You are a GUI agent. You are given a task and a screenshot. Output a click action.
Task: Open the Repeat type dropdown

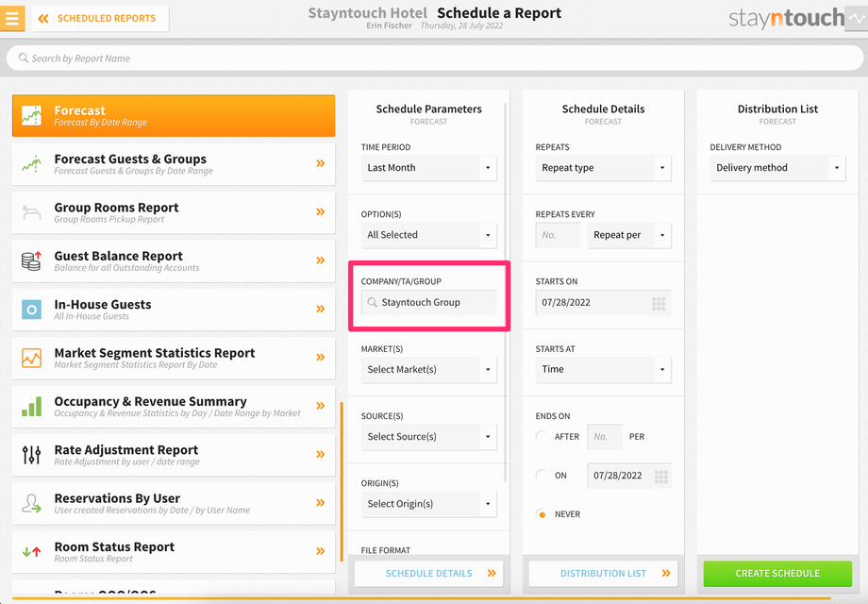(x=604, y=168)
